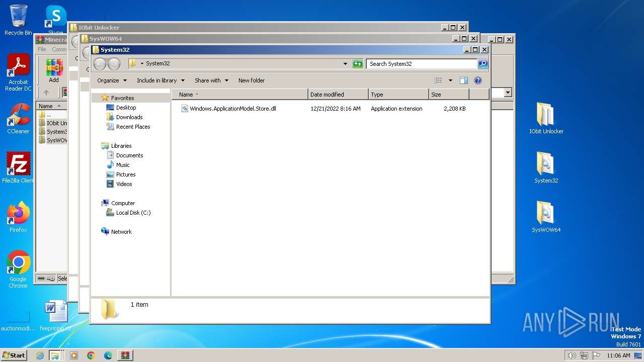This screenshot has height=362, width=644.
Task: Open Windows Media Player from taskbar
Action: 74,355
